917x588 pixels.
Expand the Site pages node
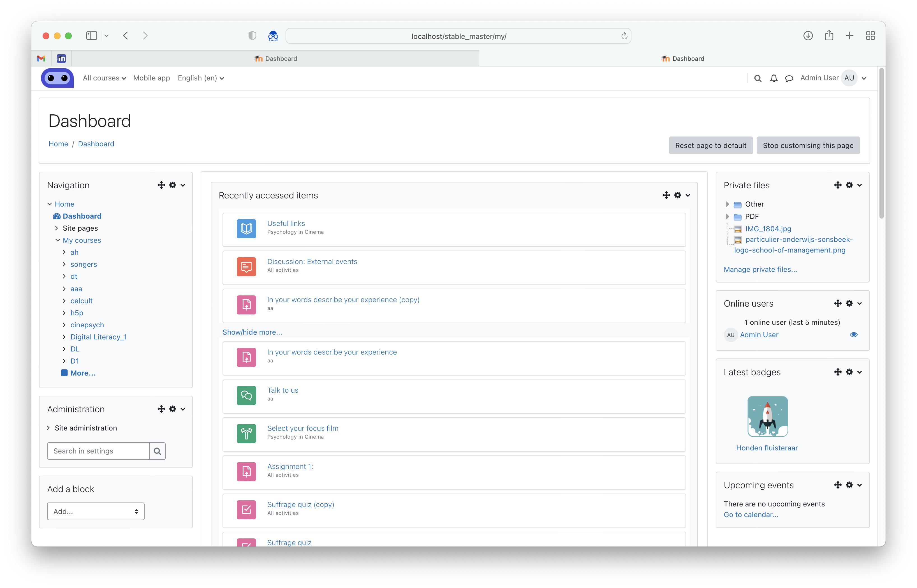57,228
